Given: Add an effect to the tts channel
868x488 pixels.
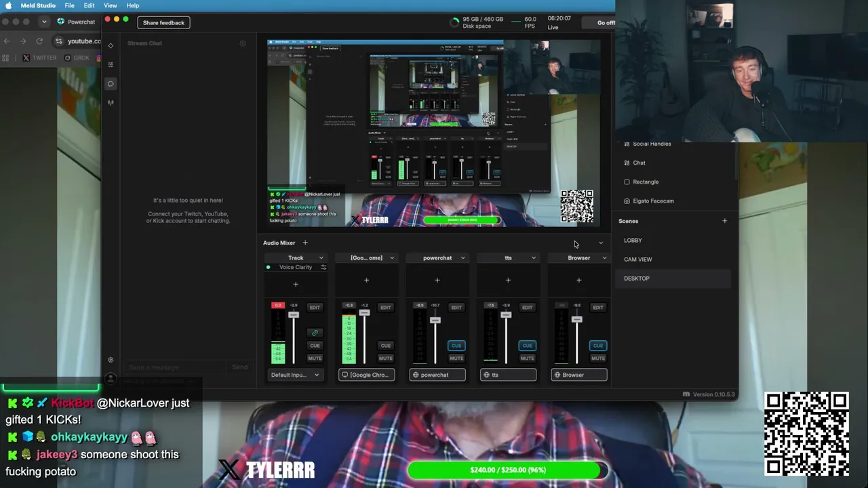Looking at the screenshot, I should [x=508, y=280].
